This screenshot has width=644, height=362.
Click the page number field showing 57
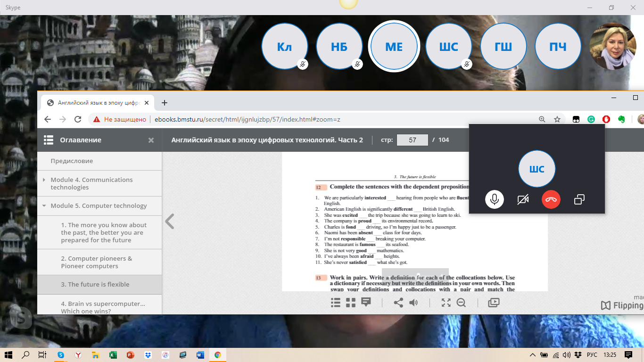412,140
